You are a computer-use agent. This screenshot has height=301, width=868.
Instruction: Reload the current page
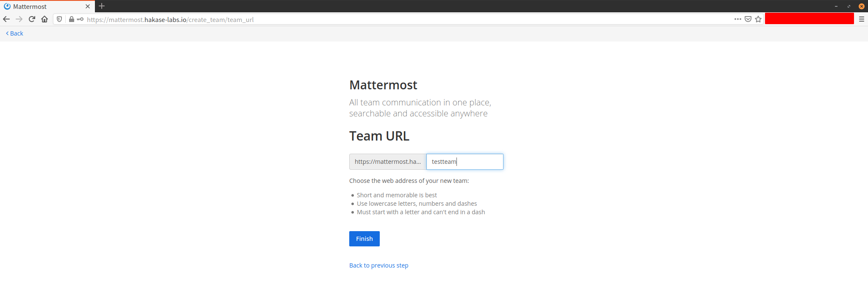32,19
